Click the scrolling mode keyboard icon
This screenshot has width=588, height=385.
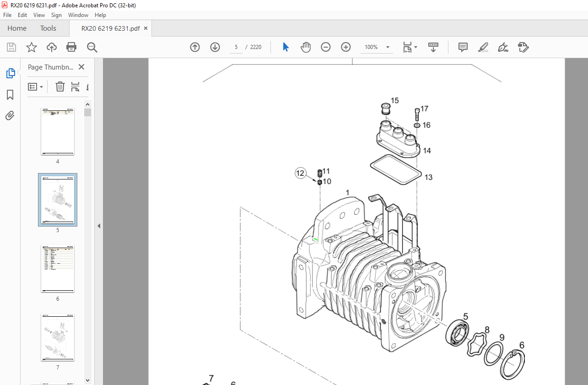coord(433,47)
